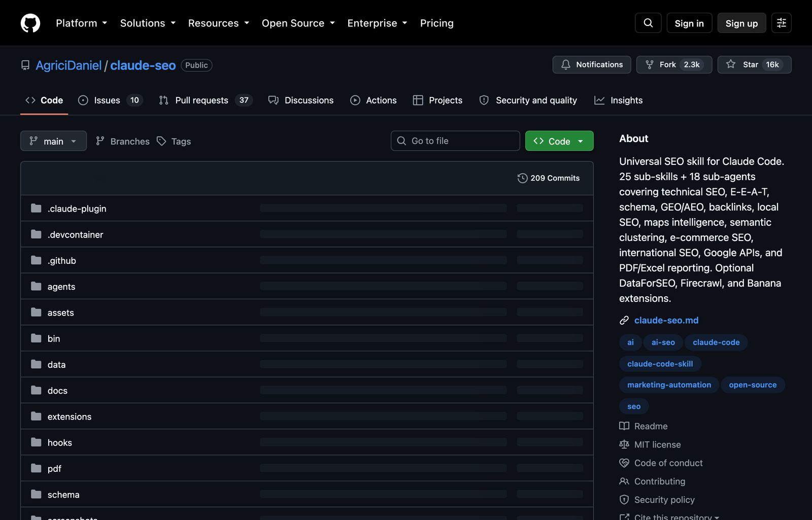Screen dimensions: 812x520
Task: Switch to the Code tab
Action: click(x=44, y=100)
